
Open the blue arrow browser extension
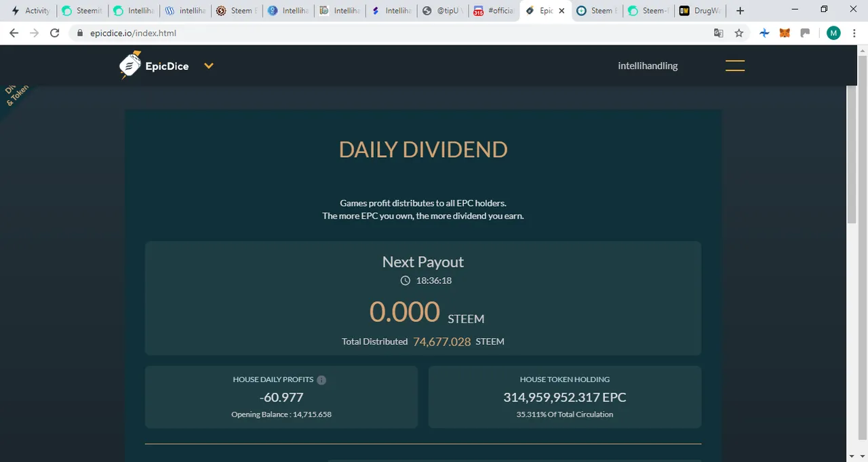point(764,33)
